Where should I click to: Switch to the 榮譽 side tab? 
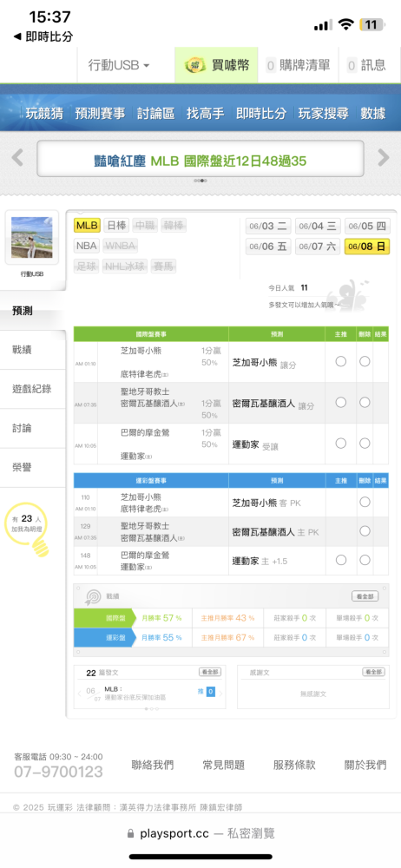click(33, 469)
